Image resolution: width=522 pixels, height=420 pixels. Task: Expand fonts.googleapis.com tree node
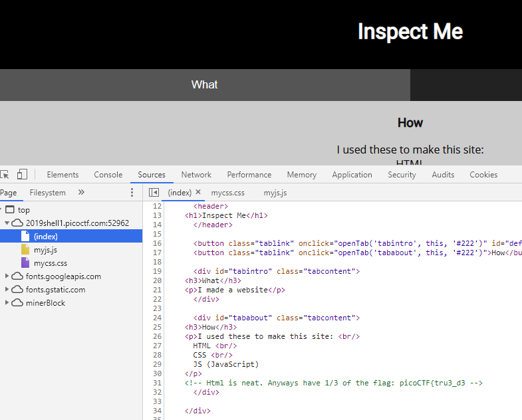7,276
